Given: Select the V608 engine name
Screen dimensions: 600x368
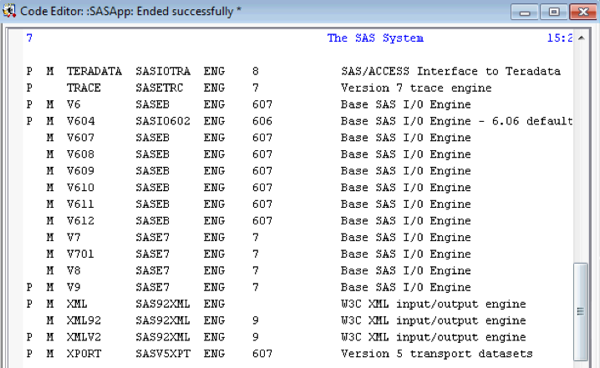Looking at the screenshot, I should coord(80,155).
